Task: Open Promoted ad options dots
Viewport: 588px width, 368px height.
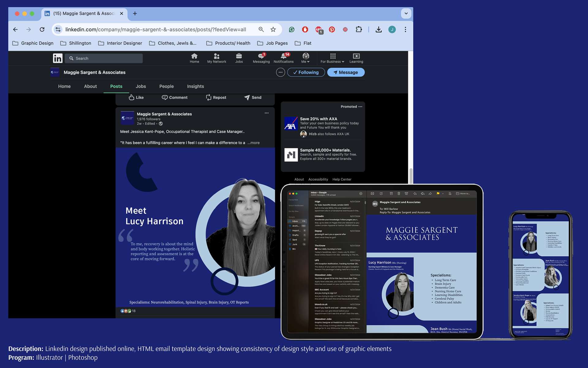Action: click(360, 106)
